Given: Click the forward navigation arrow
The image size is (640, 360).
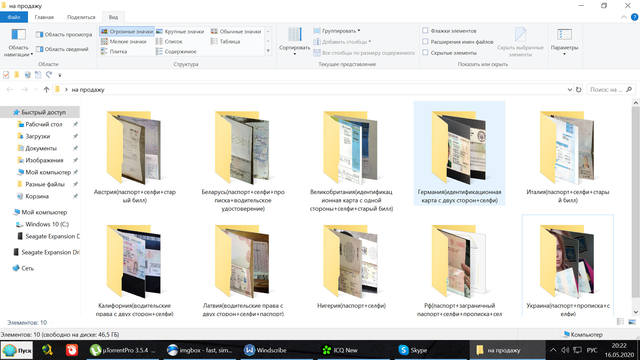Looking at the screenshot, I should 24,90.
